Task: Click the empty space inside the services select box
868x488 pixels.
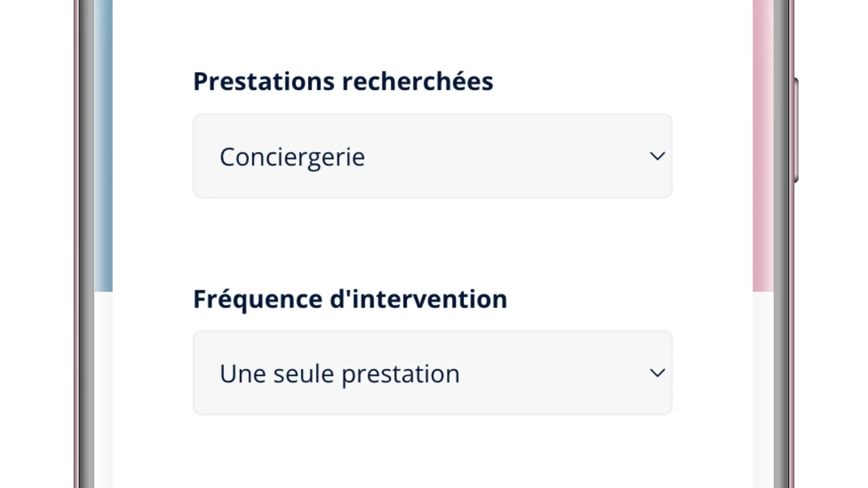Action: click(509, 156)
